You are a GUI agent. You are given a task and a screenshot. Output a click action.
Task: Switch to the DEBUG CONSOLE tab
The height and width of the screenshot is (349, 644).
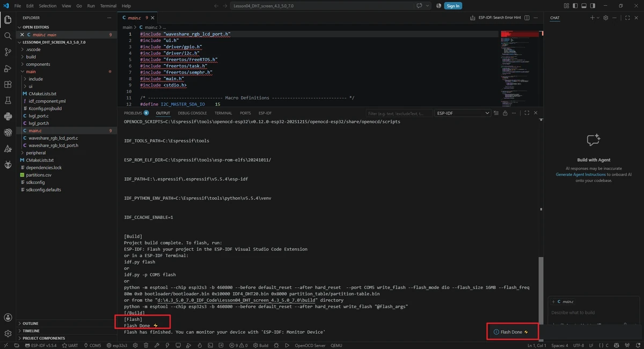click(x=192, y=113)
